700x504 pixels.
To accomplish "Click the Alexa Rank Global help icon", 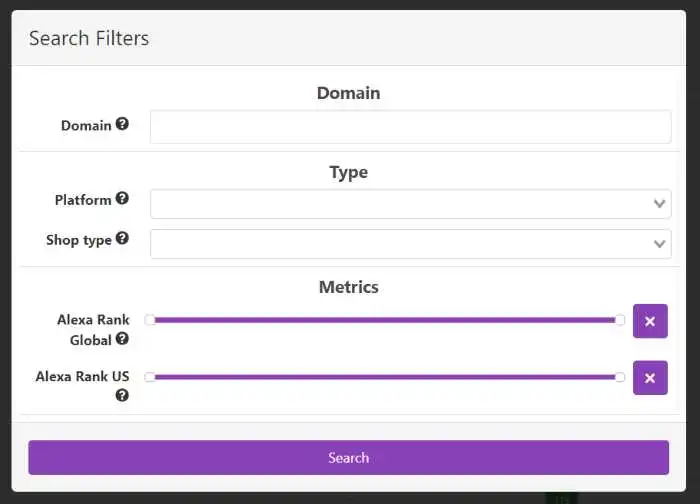I will point(122,339).
